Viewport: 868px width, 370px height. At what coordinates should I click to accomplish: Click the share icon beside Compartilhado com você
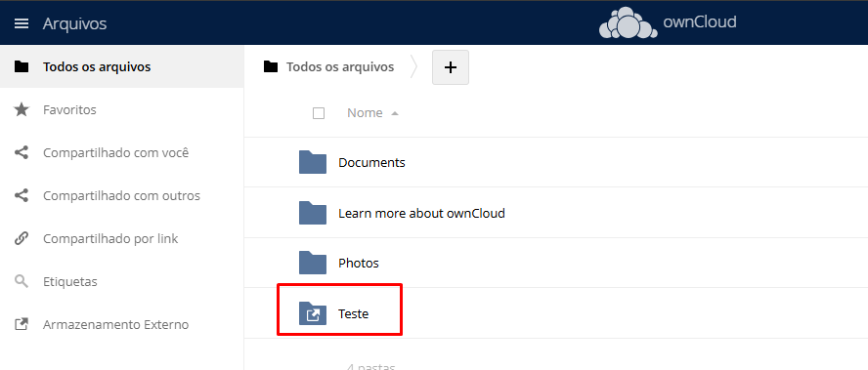pos(22,152)
